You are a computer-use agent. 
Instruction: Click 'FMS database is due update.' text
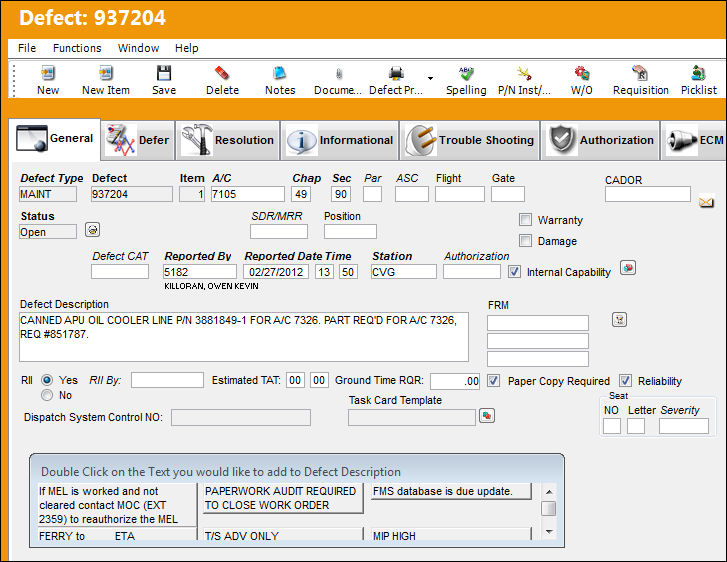pyautogui.click(x=443, y=491)
